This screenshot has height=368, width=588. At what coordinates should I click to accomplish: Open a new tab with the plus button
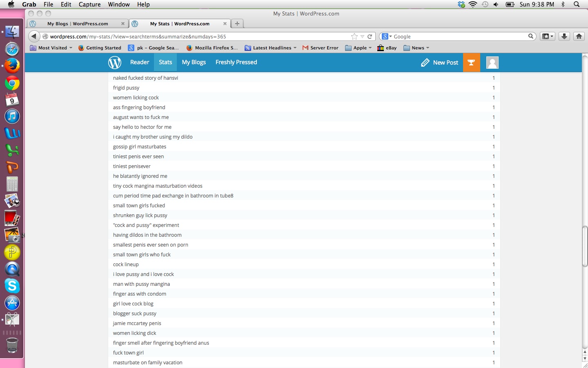(237, 24)
